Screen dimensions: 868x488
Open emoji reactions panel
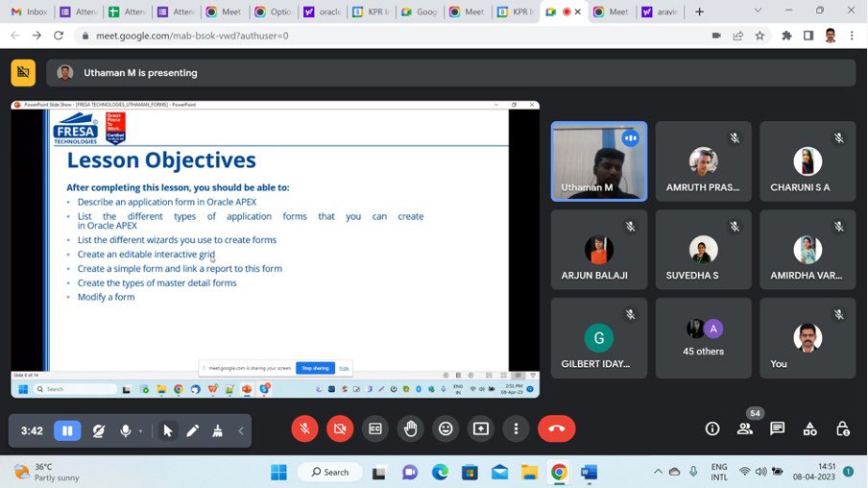[446, 428]
